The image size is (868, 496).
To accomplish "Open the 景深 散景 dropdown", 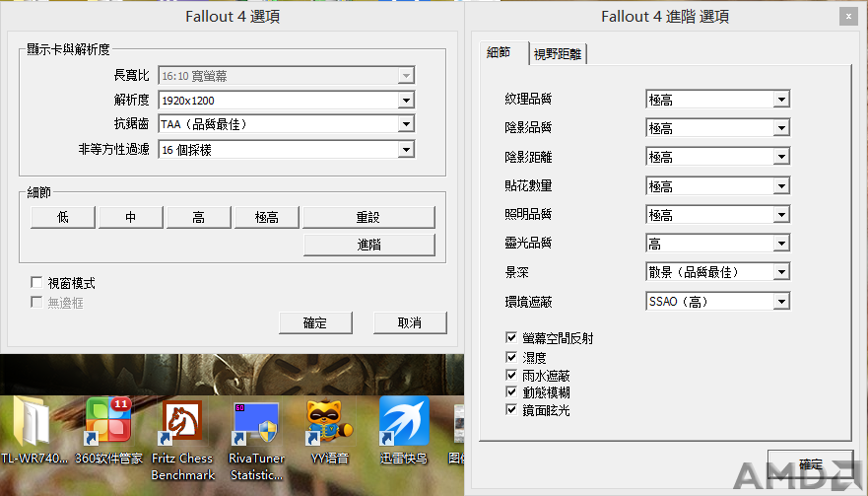I will (x=717, y=272).
